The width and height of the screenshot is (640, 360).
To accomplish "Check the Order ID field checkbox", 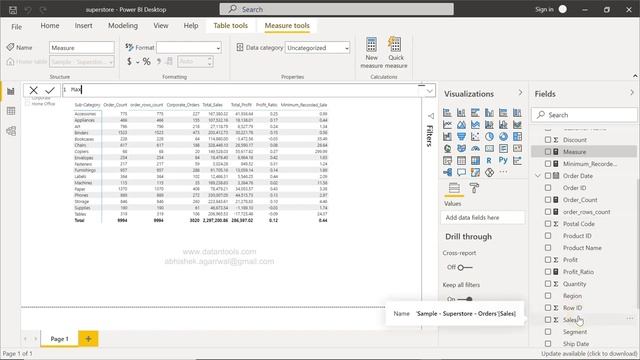I will click(x=548, y=188).
